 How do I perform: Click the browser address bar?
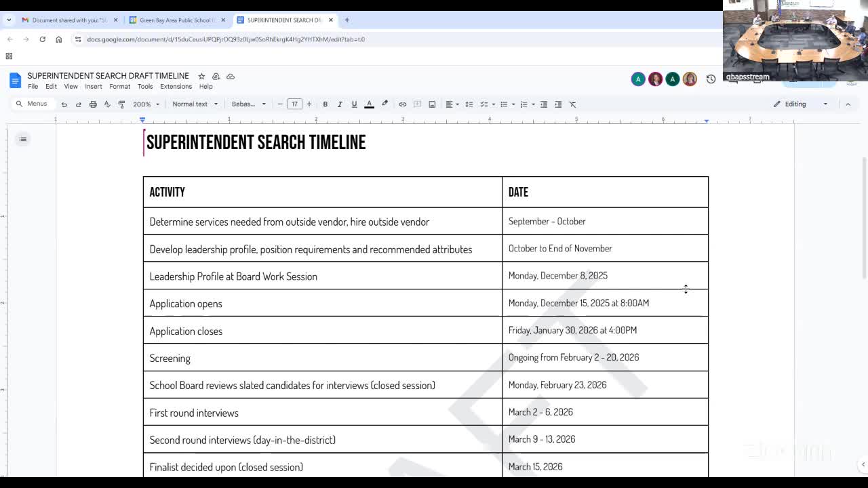pos(393,39)
